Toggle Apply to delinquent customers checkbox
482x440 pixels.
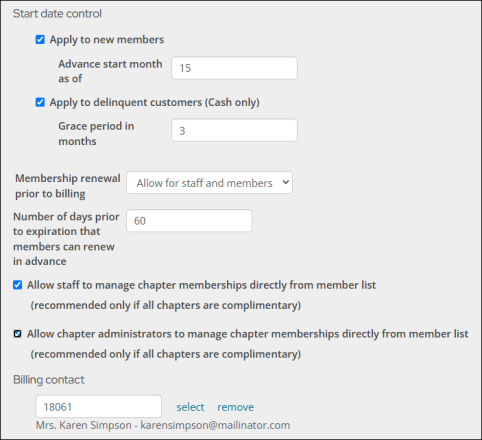coord(40,102)
